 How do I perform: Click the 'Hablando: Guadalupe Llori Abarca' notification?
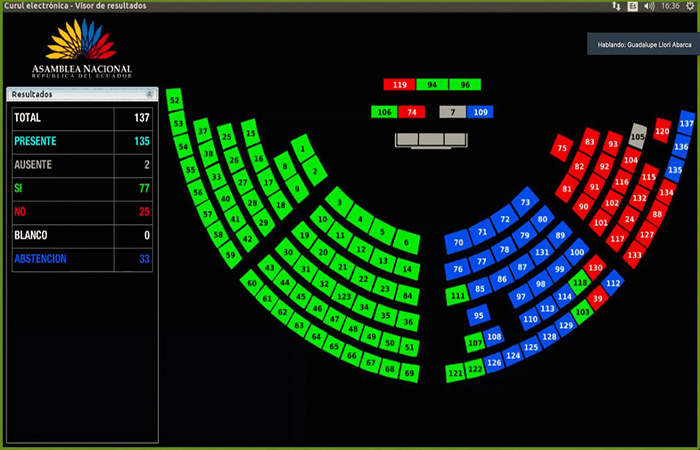click(643, 44)
